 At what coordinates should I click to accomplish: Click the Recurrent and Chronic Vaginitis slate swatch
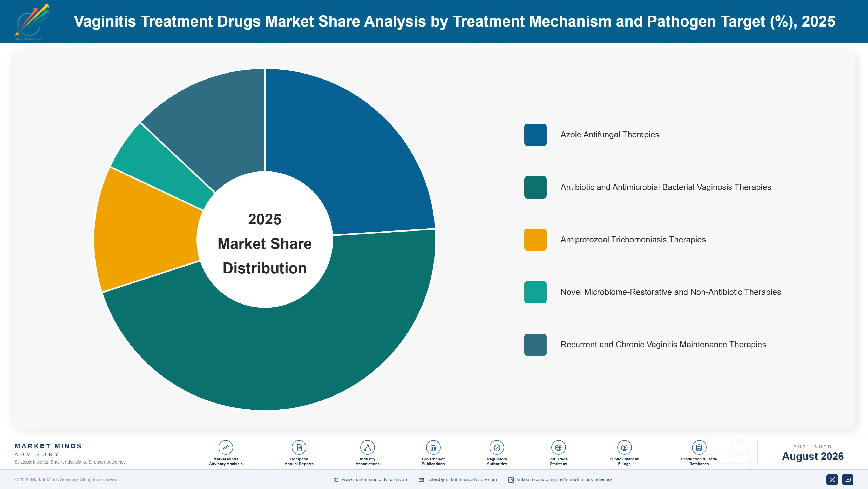[x=535, y=345]
